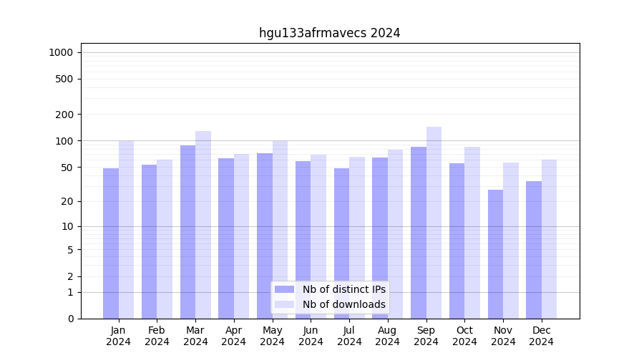
Task: Select the Nb of distinct IPs legend label
Action: click(343, 289)
